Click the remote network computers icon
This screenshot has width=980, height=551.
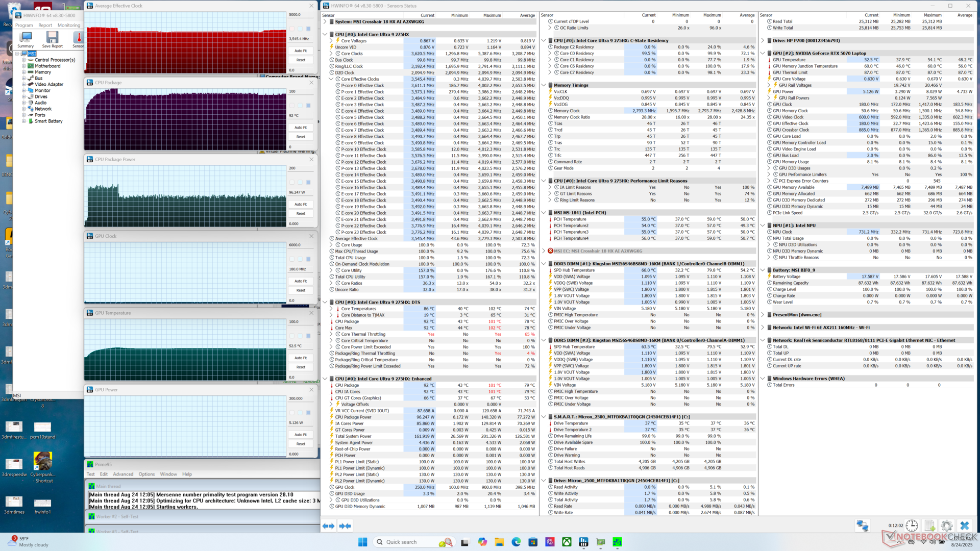point(863,525)
